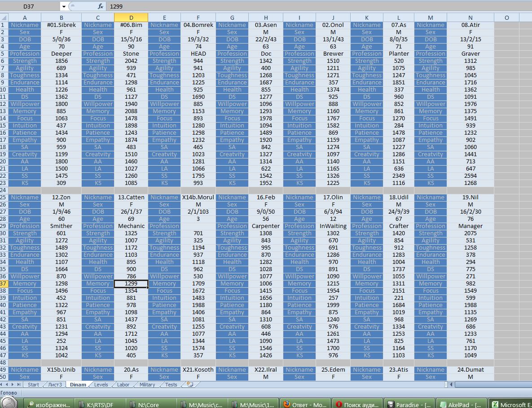Click cell containing 24.Dumat

(x=470, y=370)
